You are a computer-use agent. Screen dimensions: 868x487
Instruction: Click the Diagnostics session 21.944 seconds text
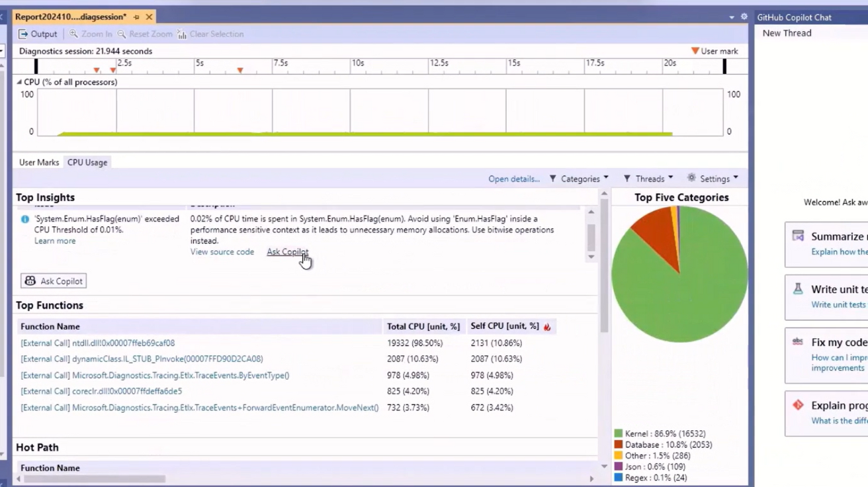pyautogui.click(x=85, y=51)
